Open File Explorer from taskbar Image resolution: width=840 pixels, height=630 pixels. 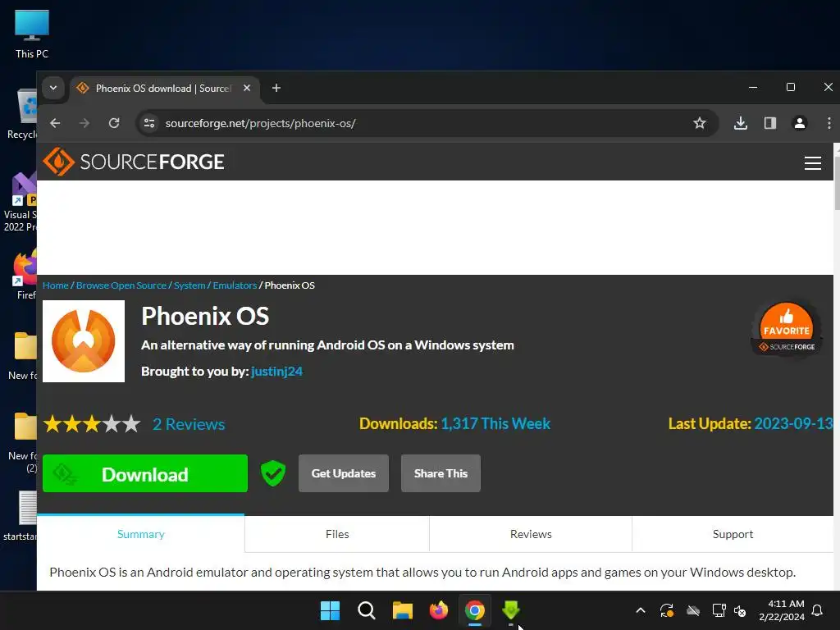[402, 610]
